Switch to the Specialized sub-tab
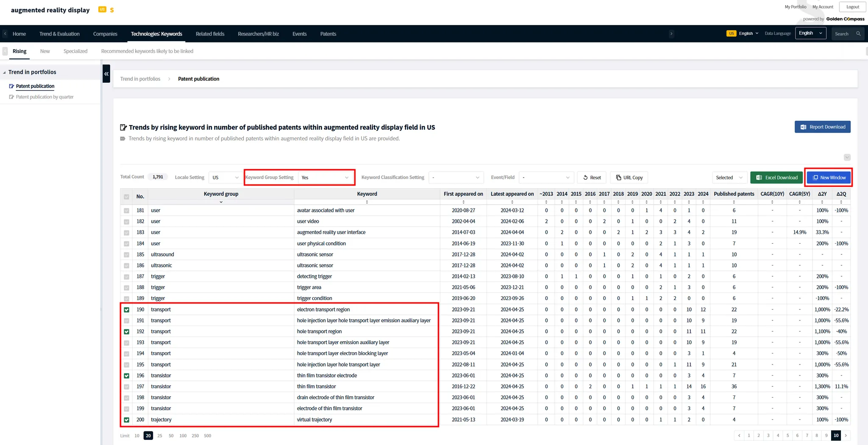 click(75, 51)
